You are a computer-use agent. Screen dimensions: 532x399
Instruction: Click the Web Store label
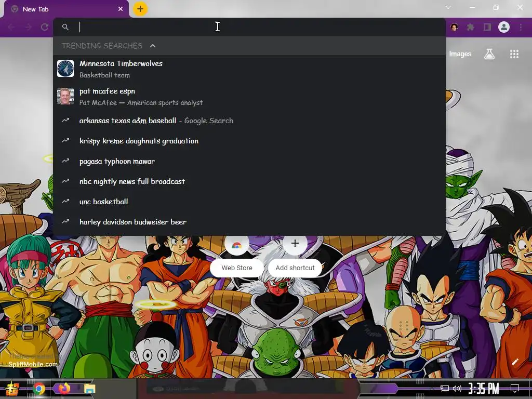[237, 268]
